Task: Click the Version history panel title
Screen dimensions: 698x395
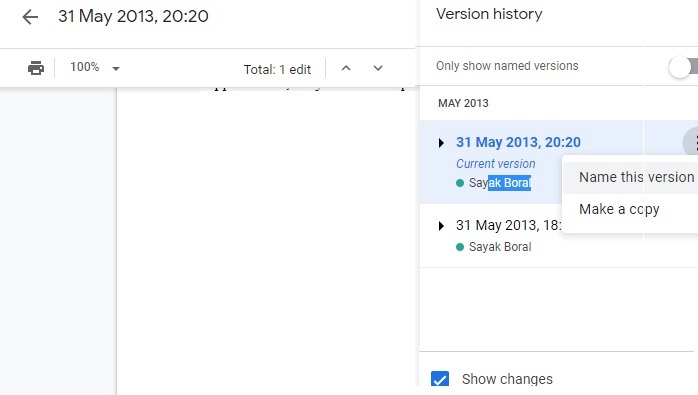Action: [489, 14]
